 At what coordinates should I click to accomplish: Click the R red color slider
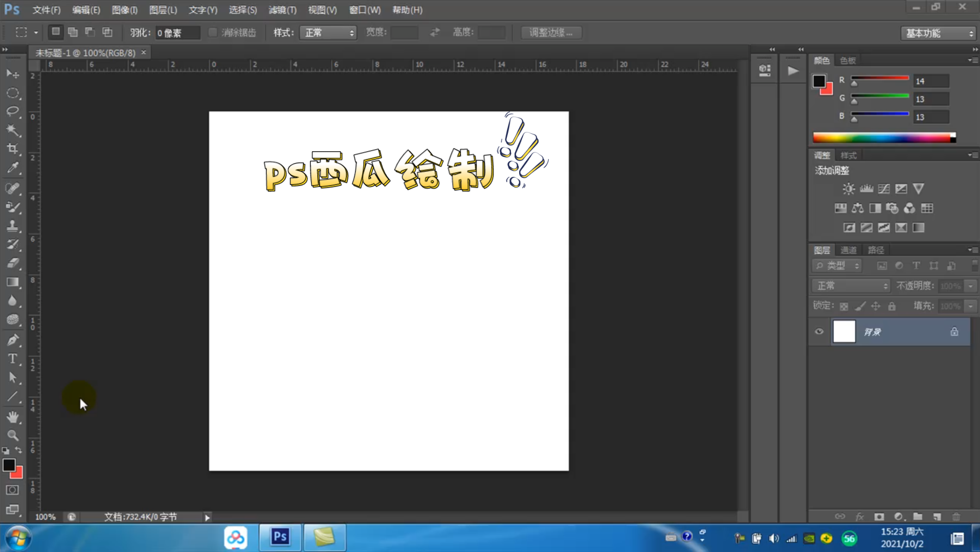(880, 80)
